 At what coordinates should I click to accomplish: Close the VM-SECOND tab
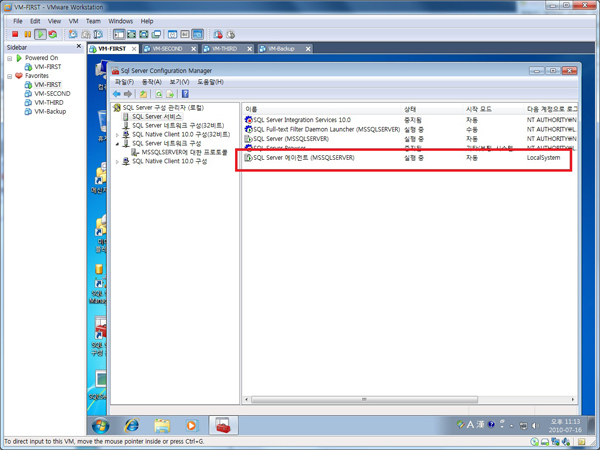(194, 49)
